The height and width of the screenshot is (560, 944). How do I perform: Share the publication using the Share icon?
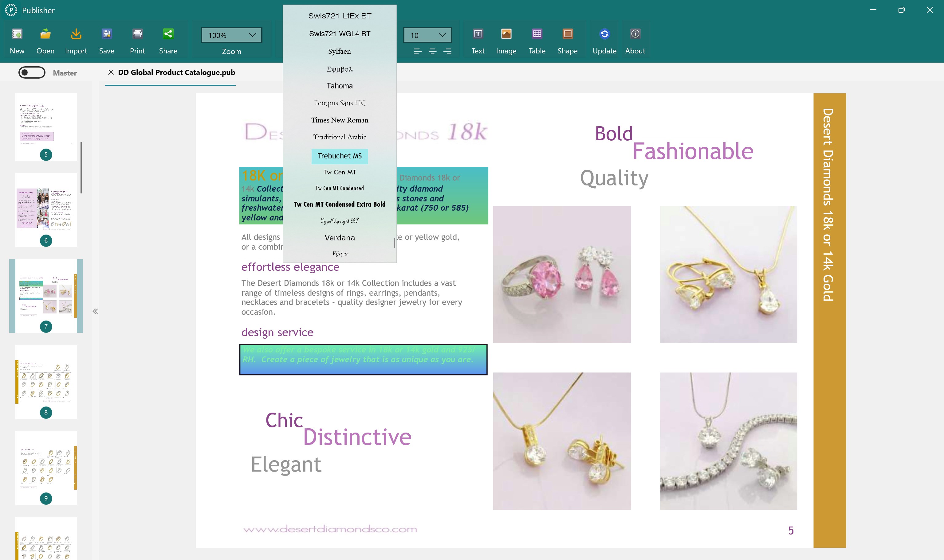click(168, 40)
